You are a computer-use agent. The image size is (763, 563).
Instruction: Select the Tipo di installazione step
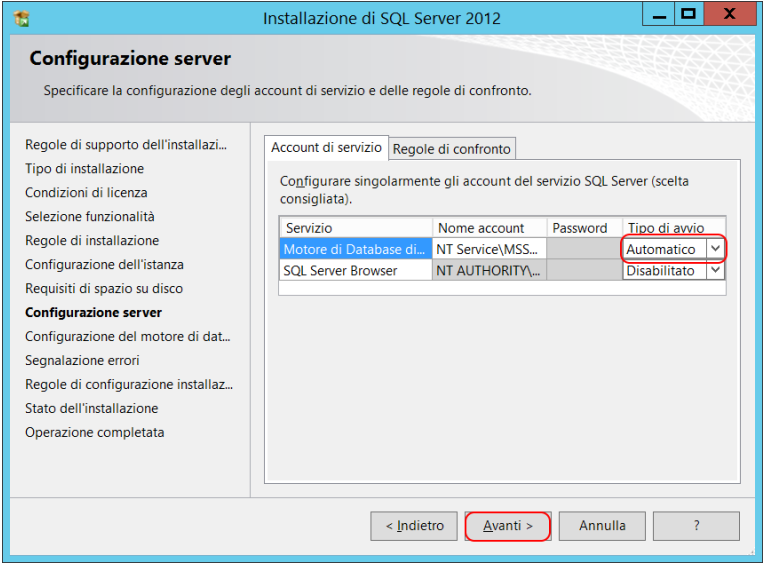coord(85,168)
